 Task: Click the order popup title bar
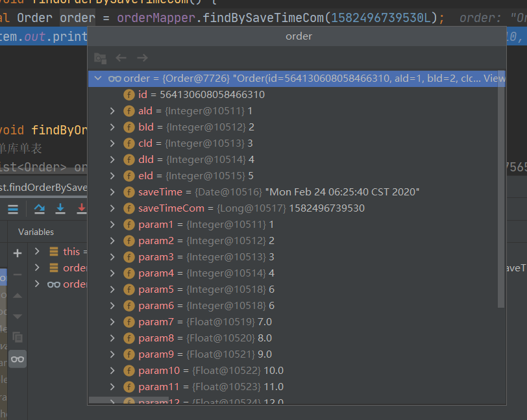point(297,36)
